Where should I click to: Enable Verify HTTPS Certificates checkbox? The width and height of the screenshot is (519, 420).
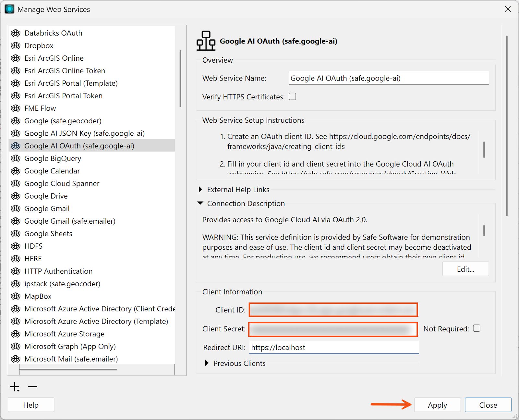point(292,96)
